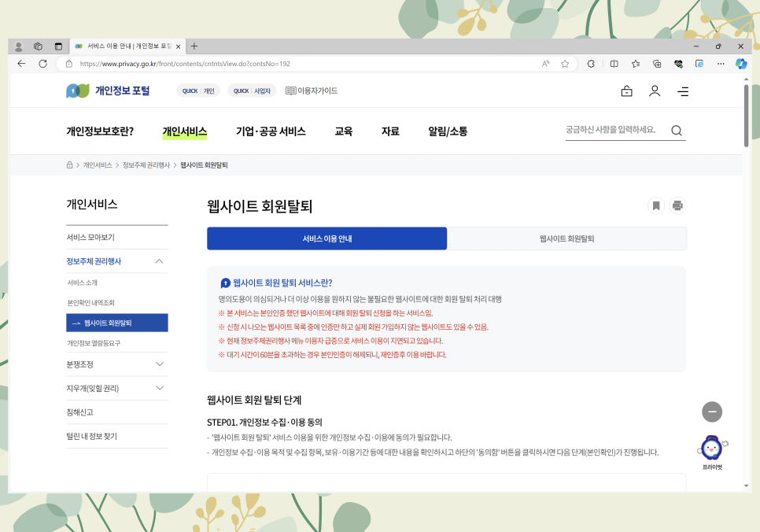Click the vertical scrollbar thumb
The width and height of the screenshot is (760, 532).
point(746,116)
